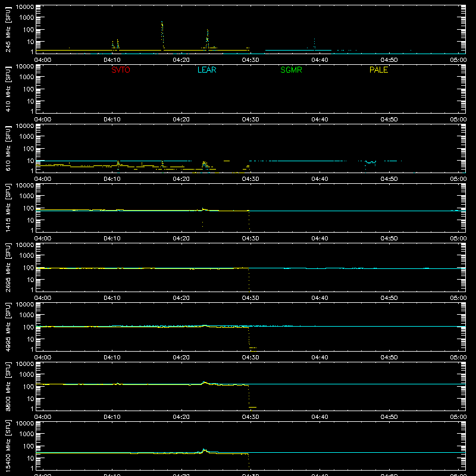Select the 610 MHz [SFU] axis title

8,148
